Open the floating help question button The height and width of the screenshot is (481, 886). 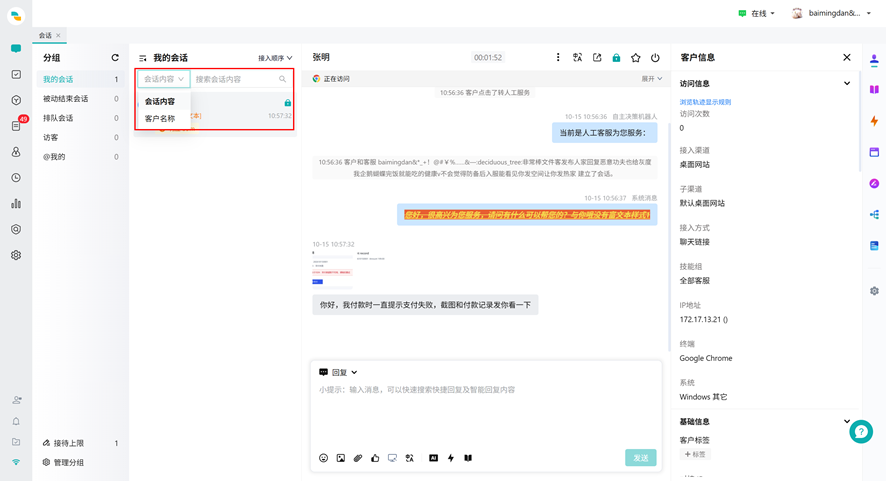[861, 431]
